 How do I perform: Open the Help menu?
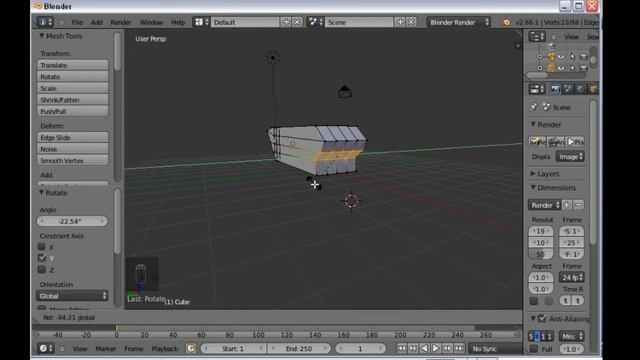tap(178, 22)
